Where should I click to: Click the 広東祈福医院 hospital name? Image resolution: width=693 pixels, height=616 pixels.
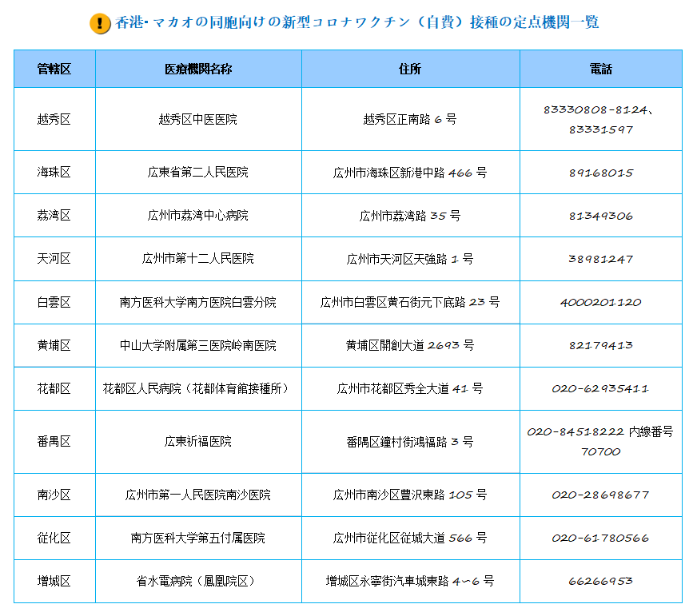[x=198, y=442]
